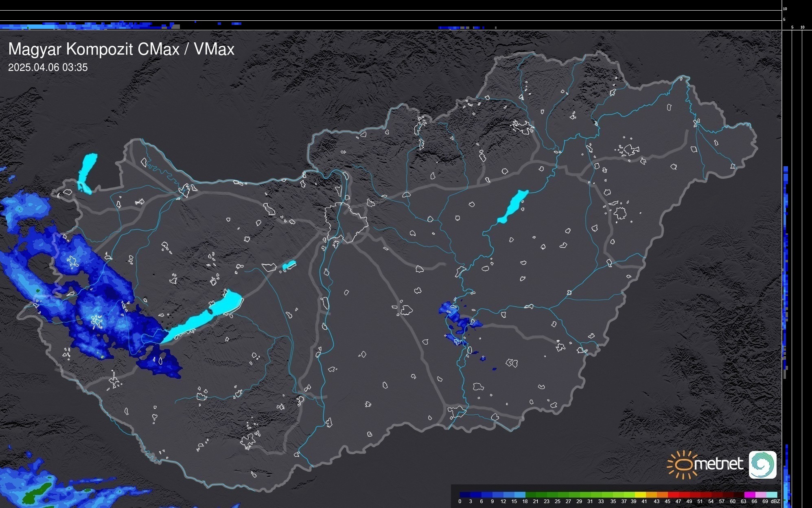Click the yellow 39 dBZ color swatch
Image resolution: width=812 pixels, height=508 pixels.
641,495
